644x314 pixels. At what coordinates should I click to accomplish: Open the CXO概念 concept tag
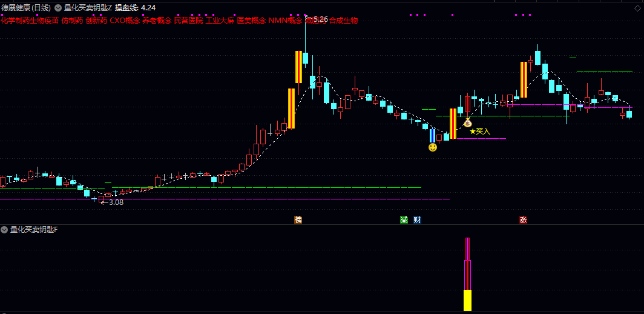(x=125, y=21)
